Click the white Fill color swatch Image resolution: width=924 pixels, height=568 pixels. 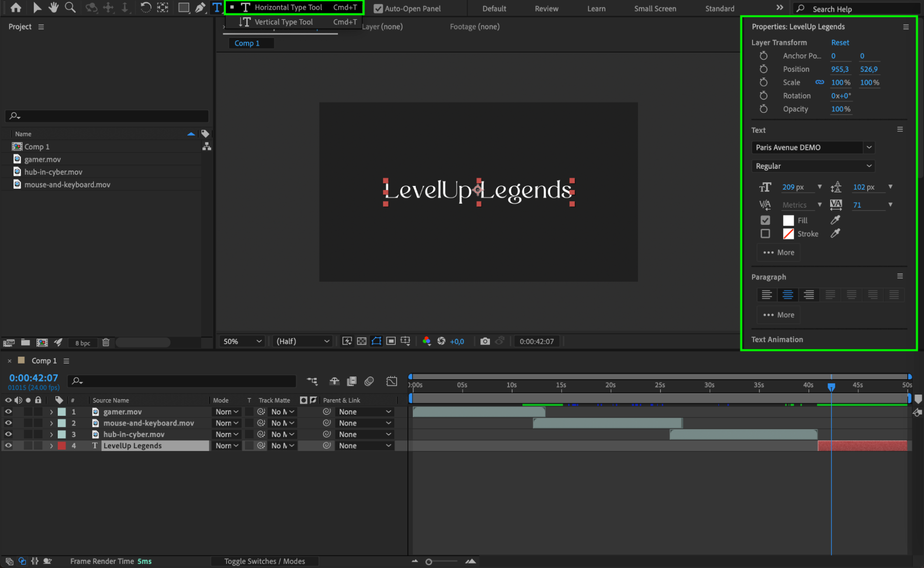click(788, 220)
